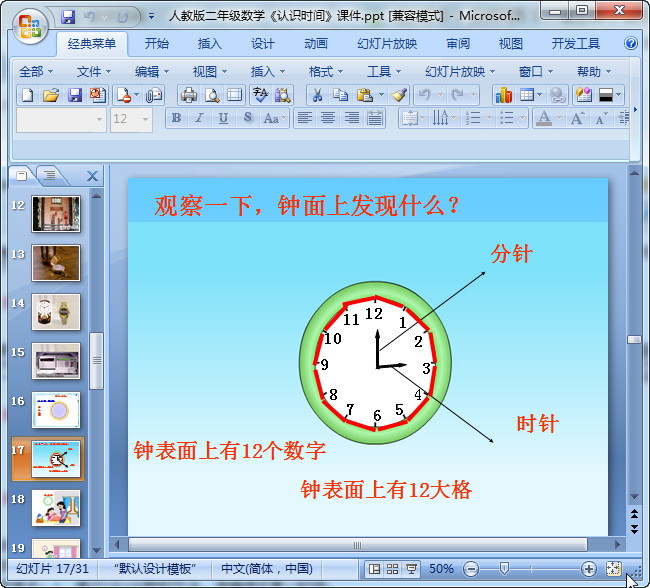Select slide 14 thumbnail
The width and height of the screenshot is (650, 588).
pos(56,312)
